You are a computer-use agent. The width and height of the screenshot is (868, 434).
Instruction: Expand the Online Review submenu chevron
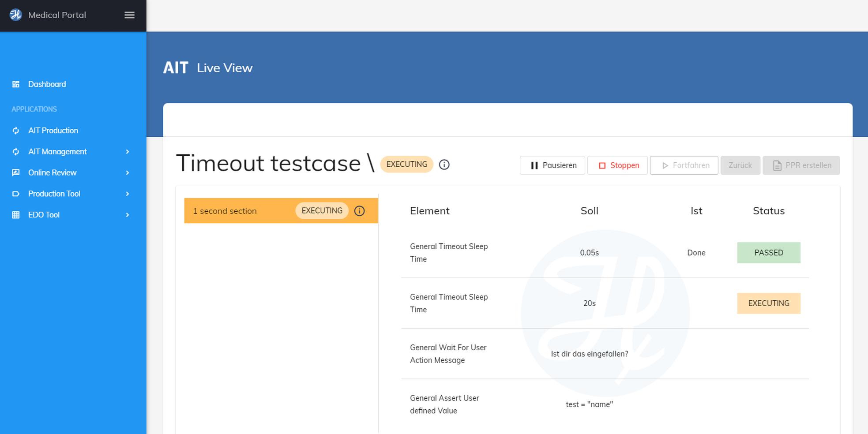128,173
